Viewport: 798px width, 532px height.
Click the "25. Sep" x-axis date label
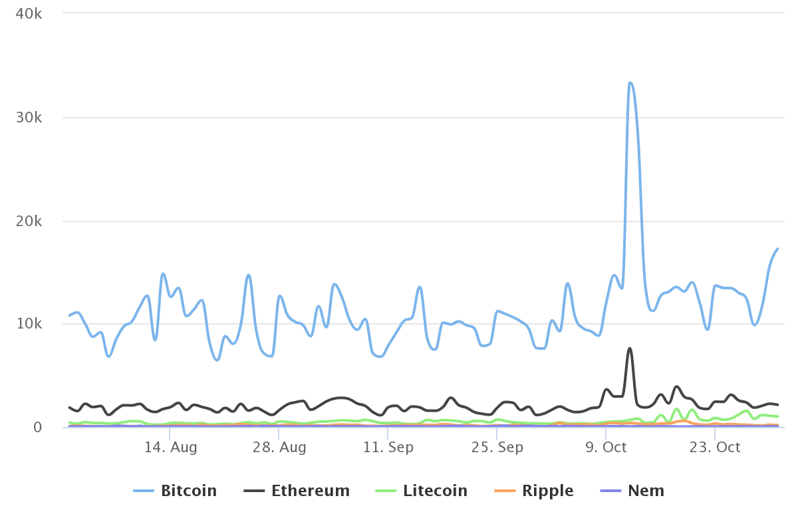point(497,448)
